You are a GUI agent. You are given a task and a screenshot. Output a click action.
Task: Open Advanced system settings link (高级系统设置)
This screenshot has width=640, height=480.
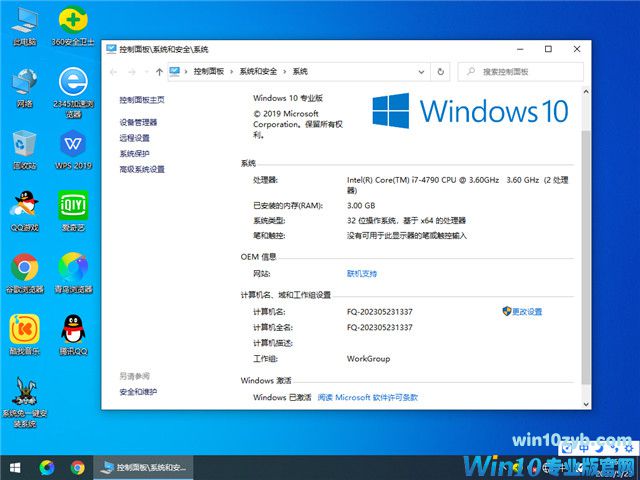142,169
